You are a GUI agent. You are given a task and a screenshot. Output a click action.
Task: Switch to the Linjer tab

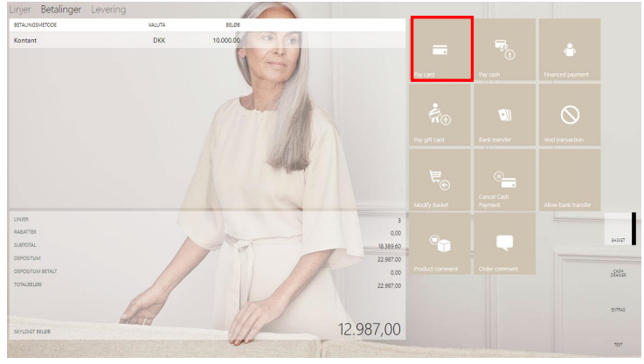(x=19, y=10)
